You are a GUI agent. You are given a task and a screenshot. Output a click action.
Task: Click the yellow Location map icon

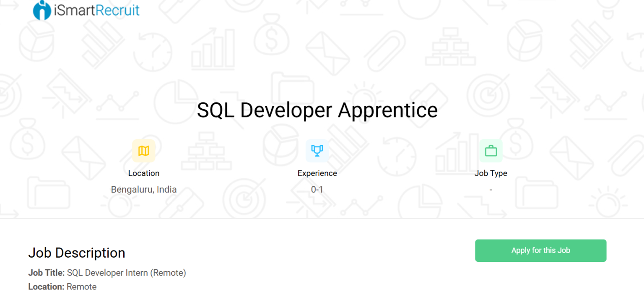(x=144, y=151)
